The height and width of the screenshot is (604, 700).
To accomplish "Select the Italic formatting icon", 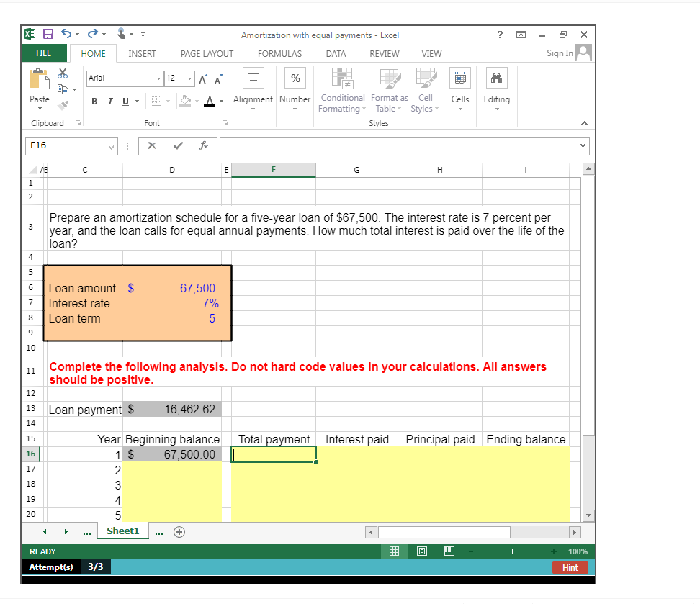I will tap(109, 101).
